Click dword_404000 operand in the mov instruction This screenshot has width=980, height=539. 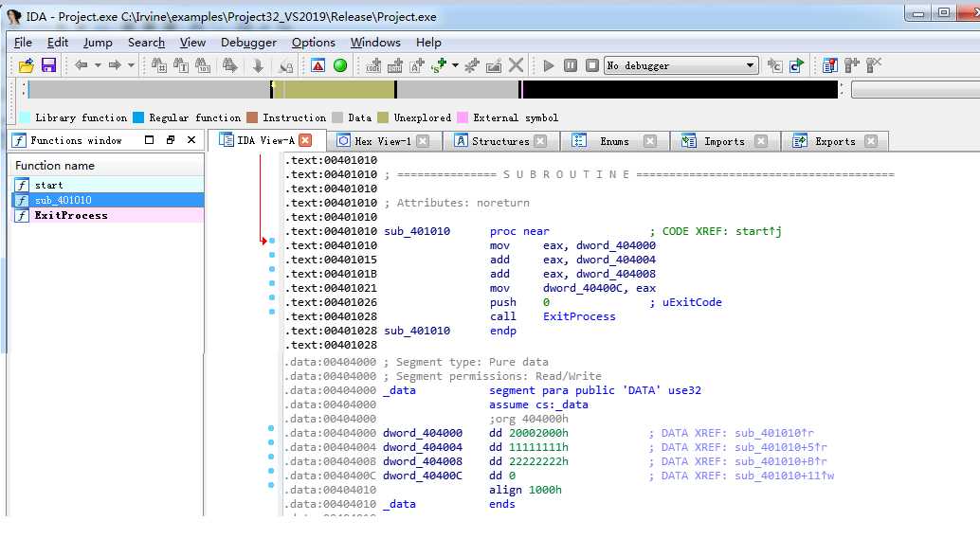(x=616, y=245)
